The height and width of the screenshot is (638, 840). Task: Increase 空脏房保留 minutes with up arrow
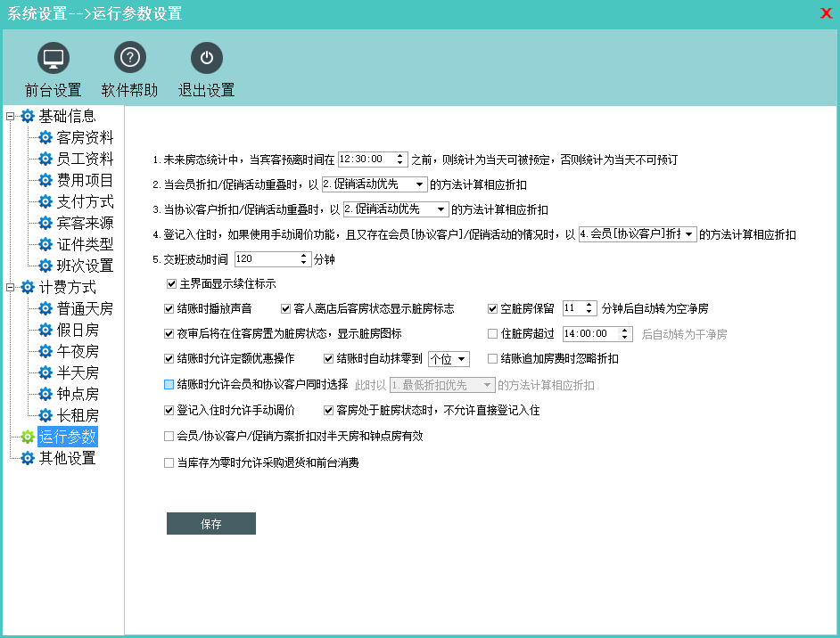pos(590,305)
